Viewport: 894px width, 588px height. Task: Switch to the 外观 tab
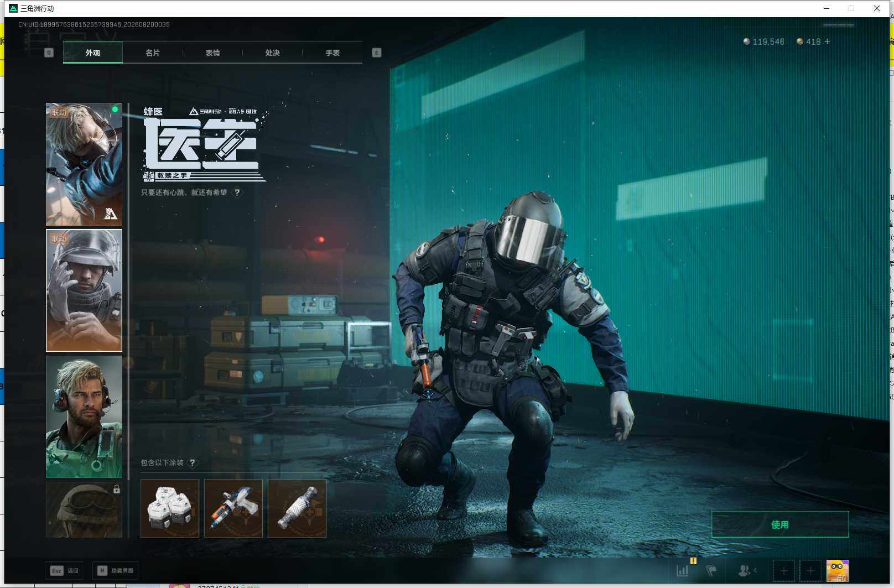[93, 53]
